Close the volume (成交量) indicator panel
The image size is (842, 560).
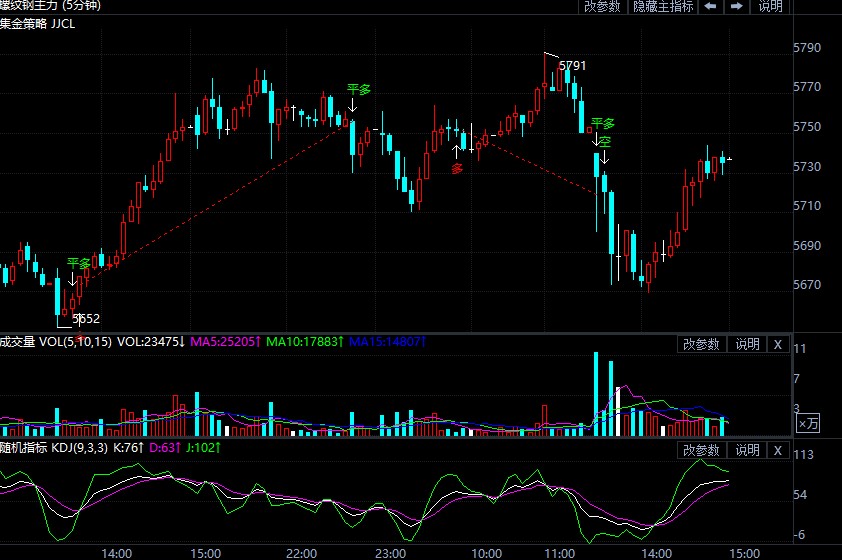tap(778, 344)
